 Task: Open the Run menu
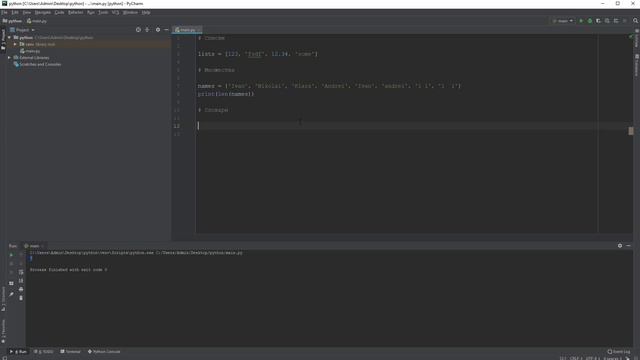pos(91,13)
